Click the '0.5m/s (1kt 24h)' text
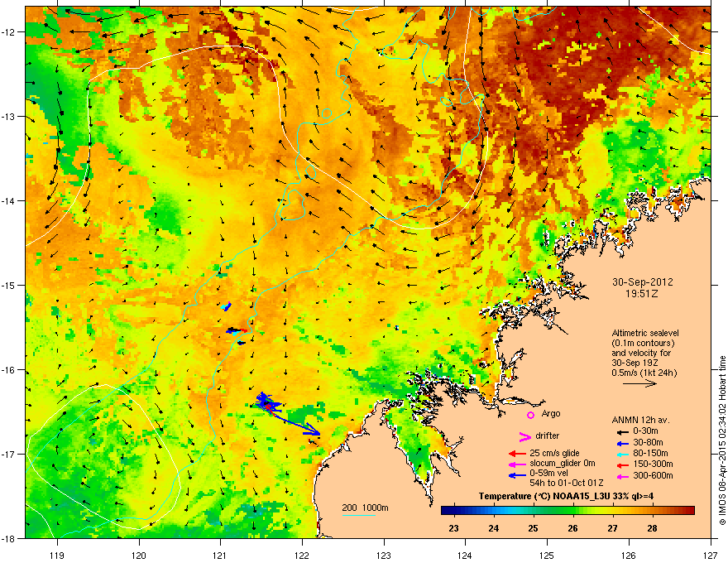Screen dimensions: 728x563 pos(644,373)
